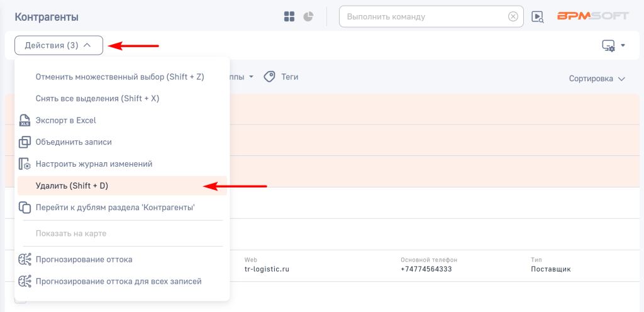The image size is (644, 312).
Task: Select Объединить записи in the actions menu
Action: point(73,142)
